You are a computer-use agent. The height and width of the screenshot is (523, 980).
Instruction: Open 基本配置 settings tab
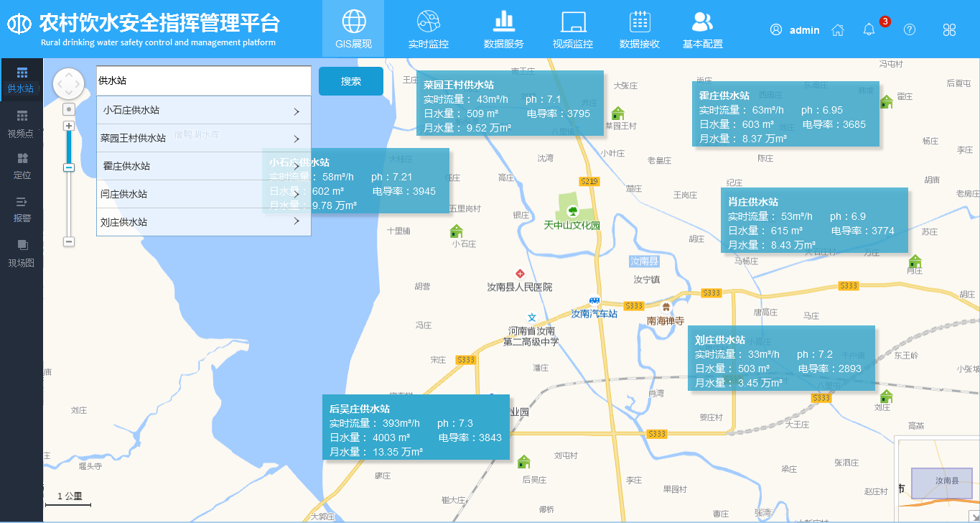click(703, 29)
